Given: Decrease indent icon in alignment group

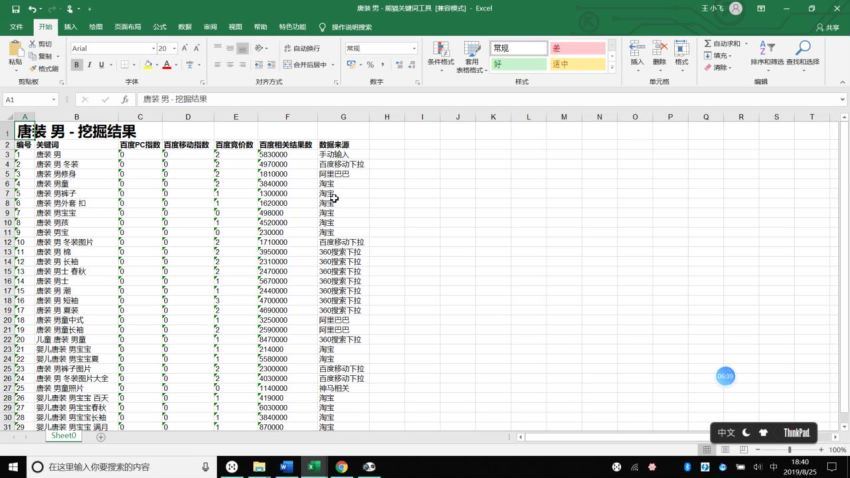Looking at the screenshot, I should 259,64.
